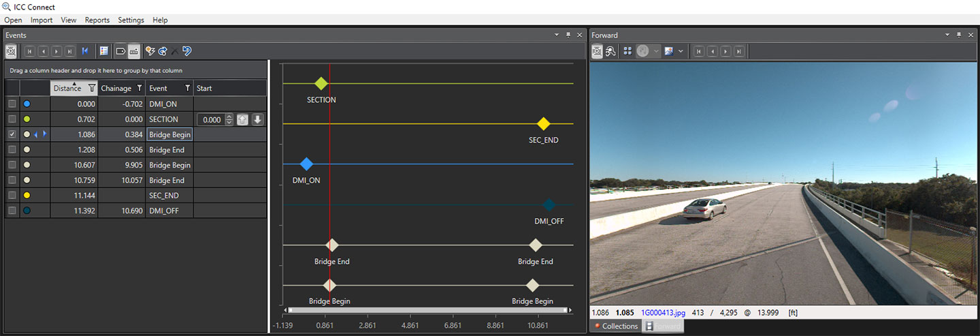Click the blue undo arrow in Events toolbar
The image size is (980, 336).
(x=186, y=51)
